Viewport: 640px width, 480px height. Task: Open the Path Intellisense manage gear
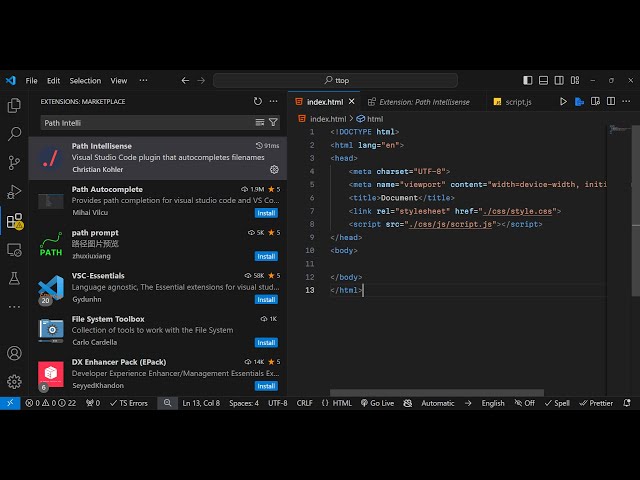tap(274, 170)
